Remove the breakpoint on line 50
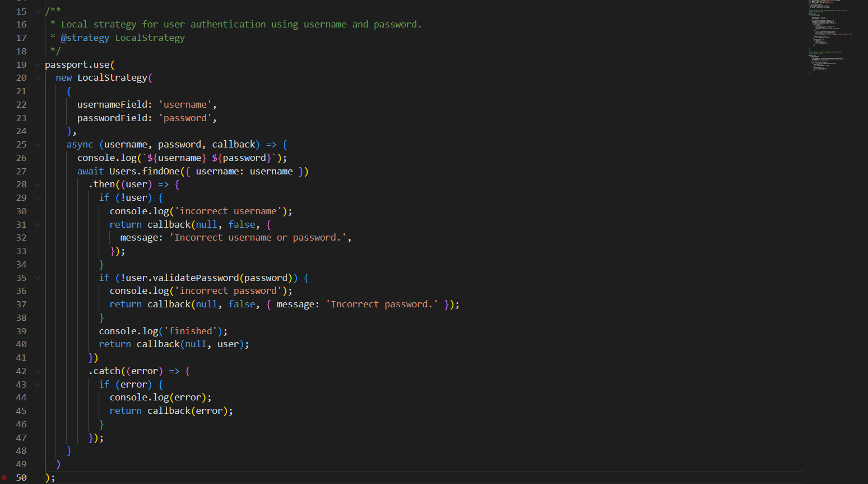Screen dimensions: 868x484 (4, 478)
